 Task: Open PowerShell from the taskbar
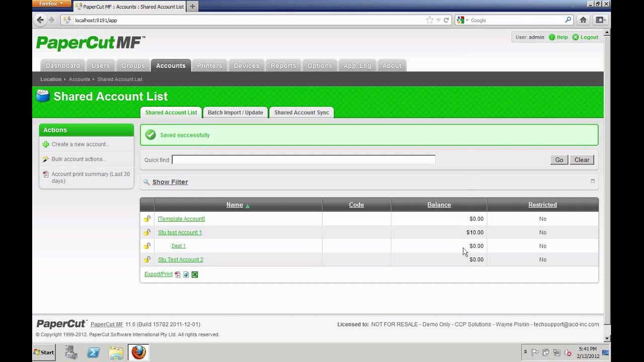(x=94, y=352)
